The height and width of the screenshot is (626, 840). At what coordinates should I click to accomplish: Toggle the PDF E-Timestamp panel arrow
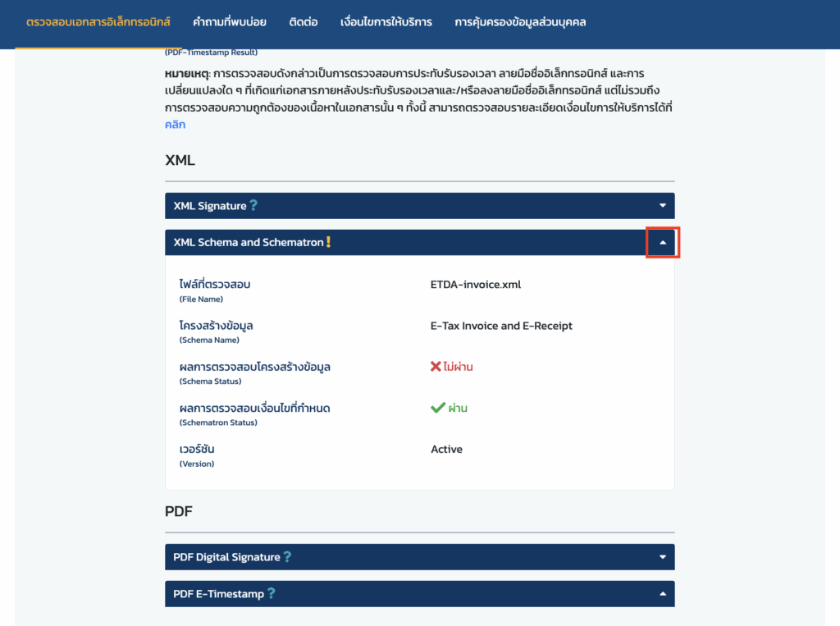point(662,594)
